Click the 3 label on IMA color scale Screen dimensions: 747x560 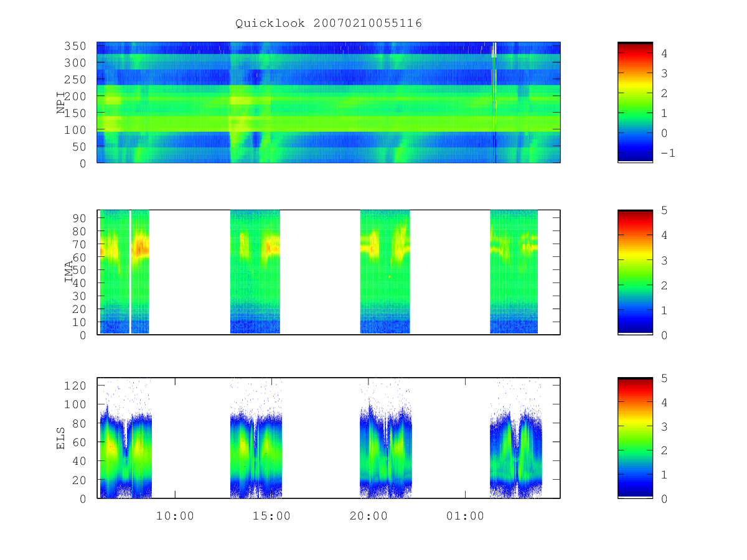(664, 260)
